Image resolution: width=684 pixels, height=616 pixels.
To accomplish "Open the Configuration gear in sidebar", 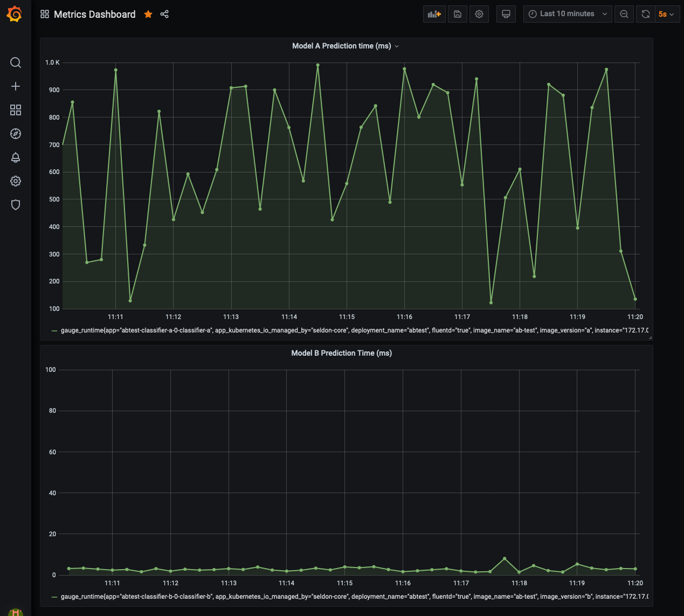I will click(x=16, y=181).
